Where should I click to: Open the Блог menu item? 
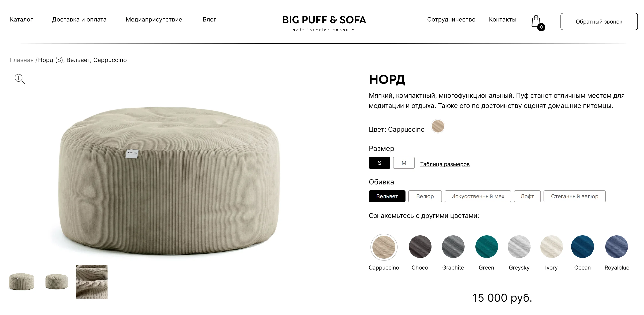[209, 19]
